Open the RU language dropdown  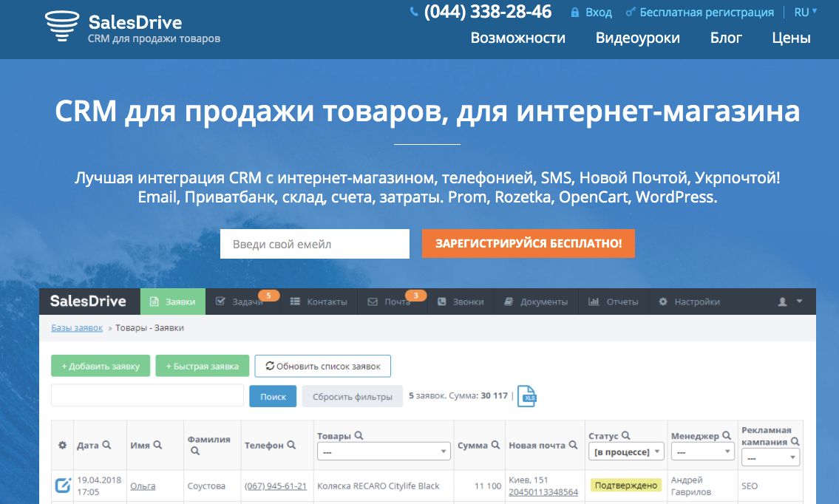tap(804, 12)
